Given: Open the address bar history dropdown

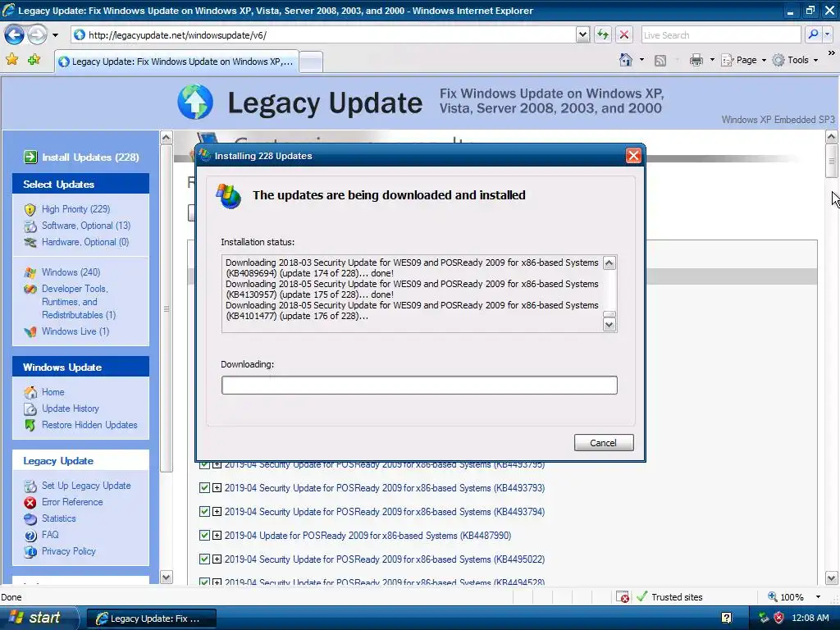Looking at the screenshot, I should click(x=583, y=34).
